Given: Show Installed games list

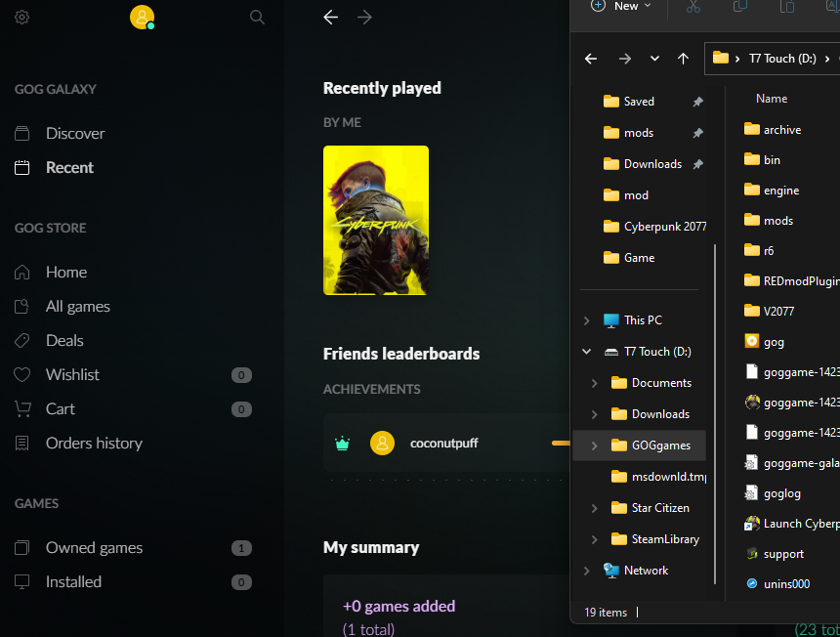Looking at the screenshot, I should pyautogui.click(x=73, y=582).
